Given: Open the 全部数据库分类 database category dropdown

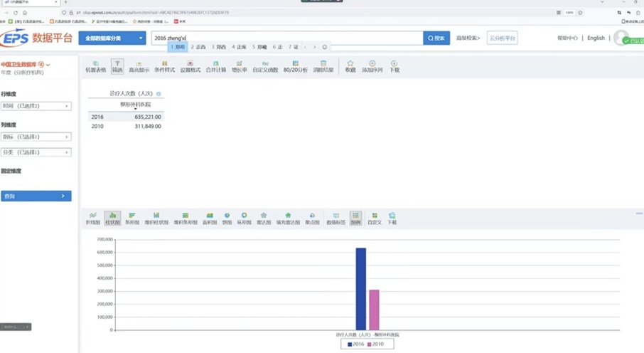Looking at the screenshot, I should 112,38.
